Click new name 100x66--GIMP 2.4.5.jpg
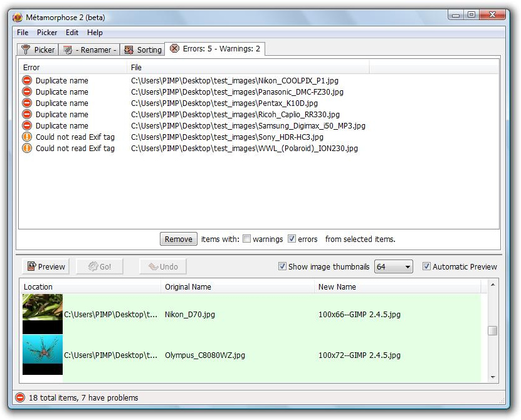The height and width of the screenshot is (420, 521). pos(359,314)
